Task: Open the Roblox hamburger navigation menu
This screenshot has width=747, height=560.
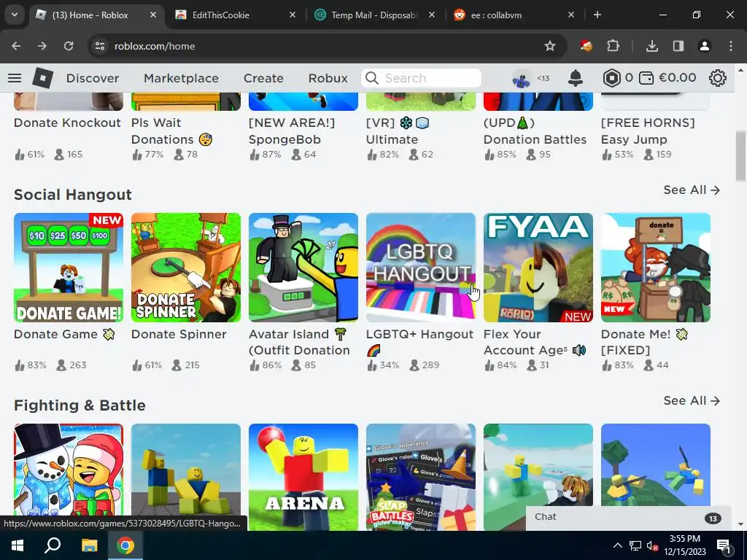Action: [x=15, y=78]
